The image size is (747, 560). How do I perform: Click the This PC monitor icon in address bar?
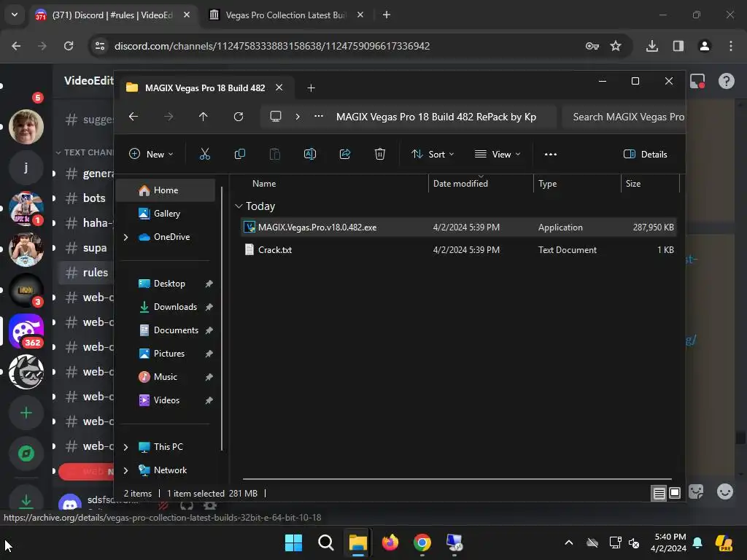(x=275, y=117)
